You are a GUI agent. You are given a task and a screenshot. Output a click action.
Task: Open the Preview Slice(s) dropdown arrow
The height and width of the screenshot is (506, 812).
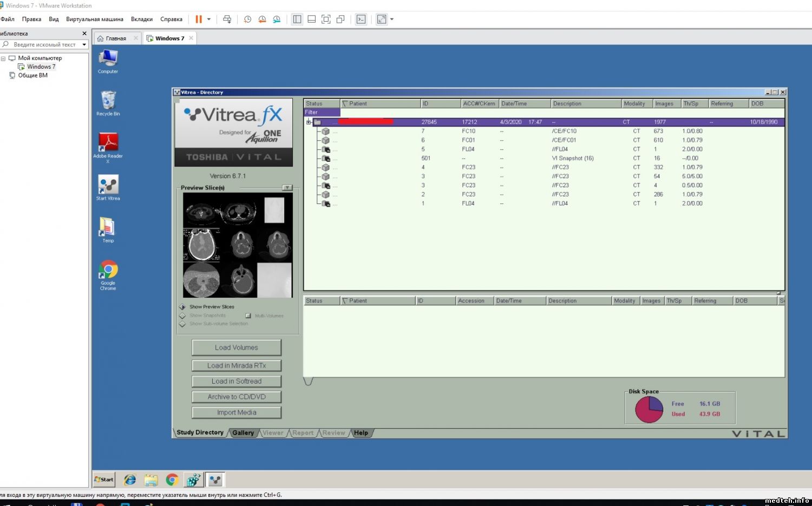[287, 188]
